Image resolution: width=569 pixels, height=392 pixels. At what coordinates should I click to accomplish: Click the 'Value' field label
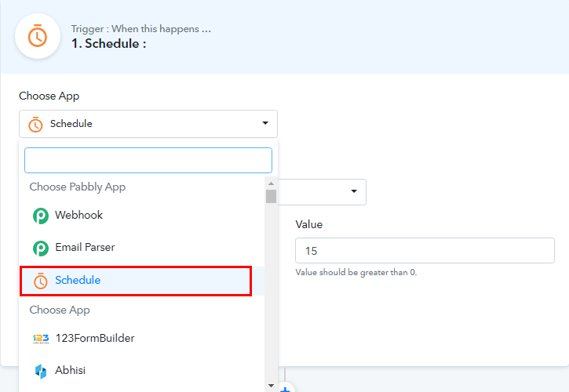(x=308, y=224)
